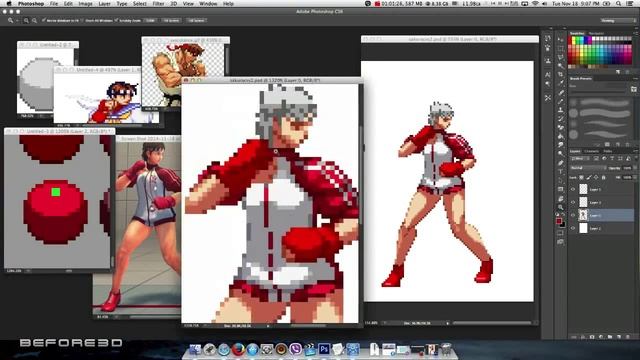Create a new layer group
The height and width of the screenshot is (360, 640).
pos(610,337)
